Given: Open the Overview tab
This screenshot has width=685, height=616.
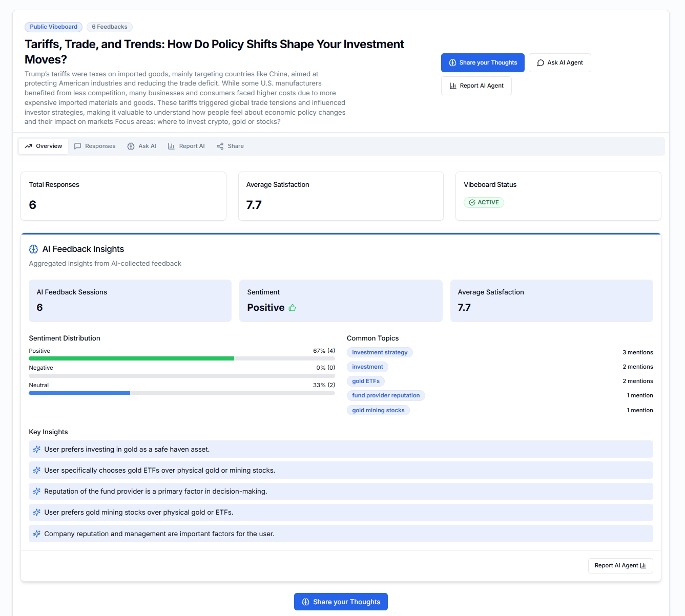Looking at the screenshot, I should click(44, 146).
